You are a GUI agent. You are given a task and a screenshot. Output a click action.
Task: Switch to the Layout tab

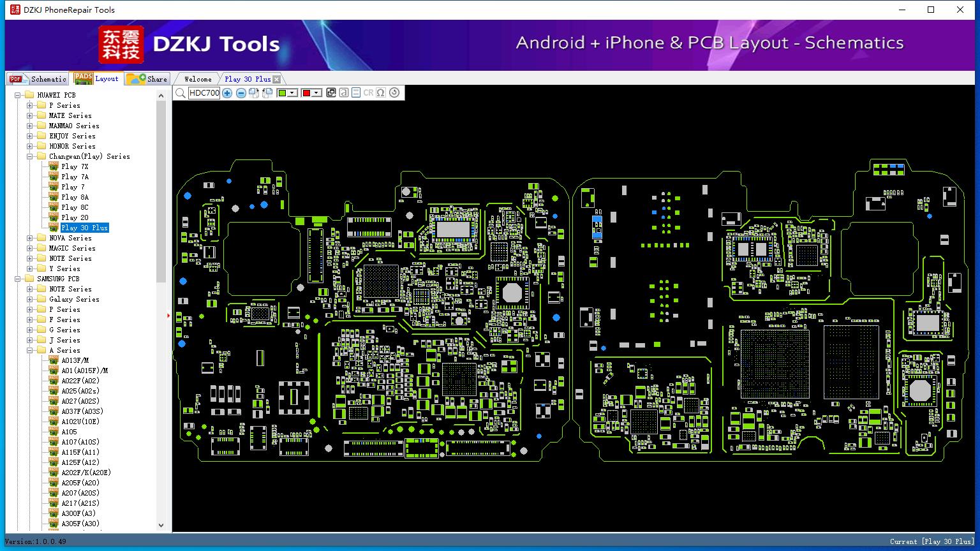coord(97,78)
